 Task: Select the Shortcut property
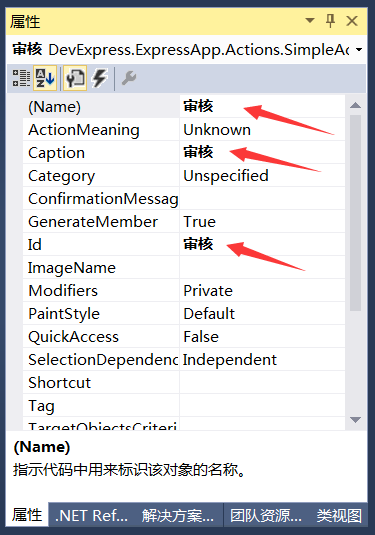click(x=101, y=383)
